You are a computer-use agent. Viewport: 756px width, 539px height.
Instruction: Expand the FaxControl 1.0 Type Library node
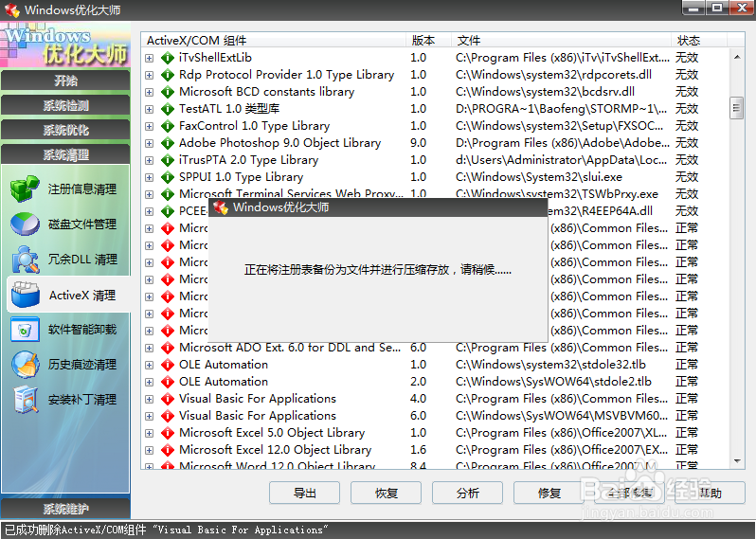click(150, 126)
